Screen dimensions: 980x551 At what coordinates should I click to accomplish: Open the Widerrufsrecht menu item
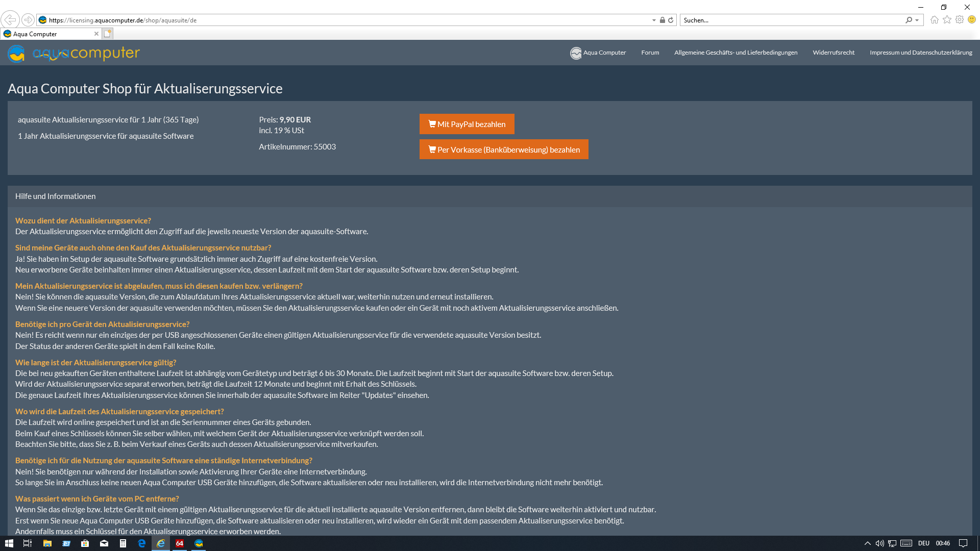click(833, 53)
